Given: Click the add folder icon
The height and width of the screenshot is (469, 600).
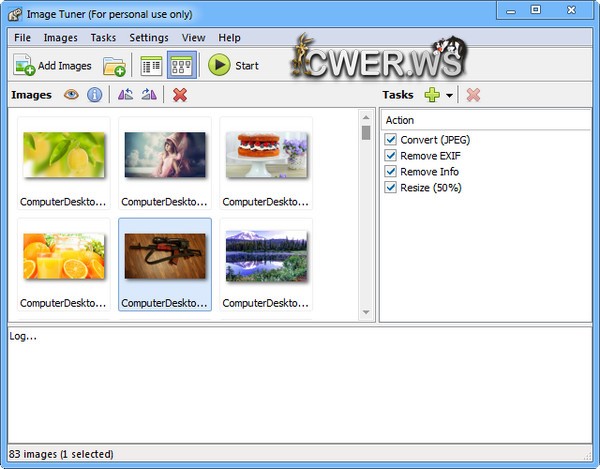Looking at the screenshot, I should pos(114,66).
